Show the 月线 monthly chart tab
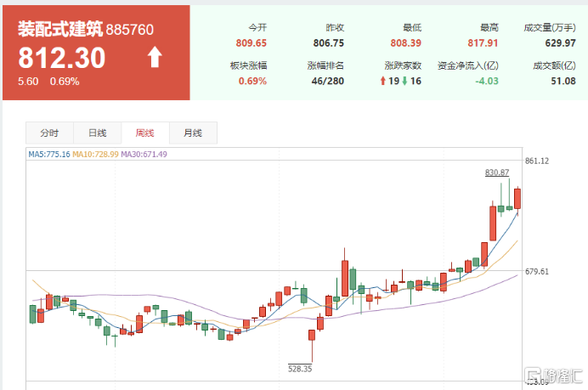Screen dimensions: 588x390 click(193, 133)
